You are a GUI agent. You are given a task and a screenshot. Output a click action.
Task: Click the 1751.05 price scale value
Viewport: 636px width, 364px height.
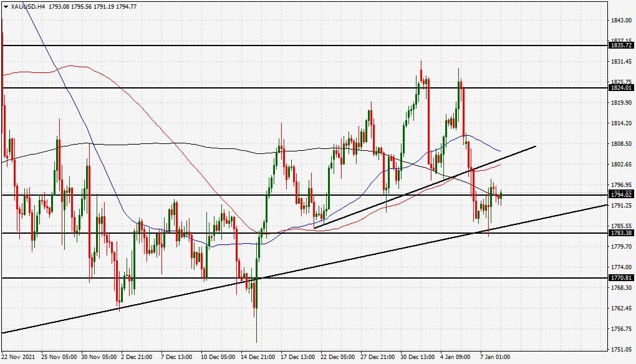[621, 350]
